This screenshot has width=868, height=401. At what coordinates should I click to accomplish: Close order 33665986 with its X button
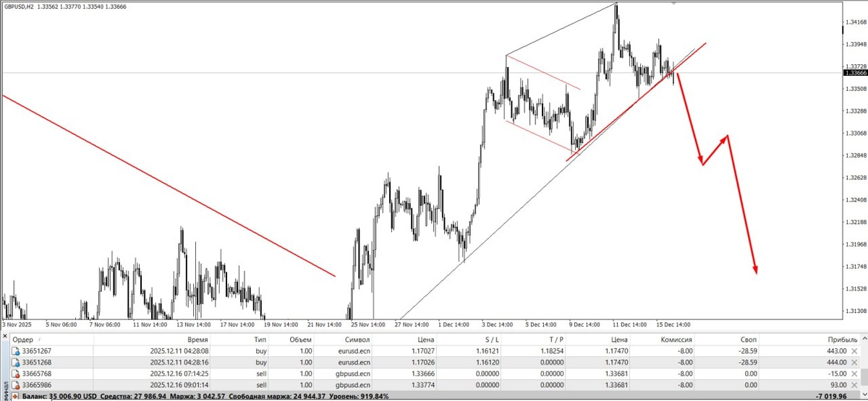[x=854, y=385]
